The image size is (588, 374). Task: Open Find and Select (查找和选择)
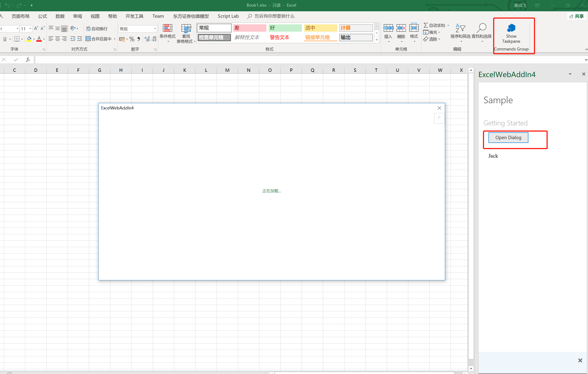coord(482,33)
